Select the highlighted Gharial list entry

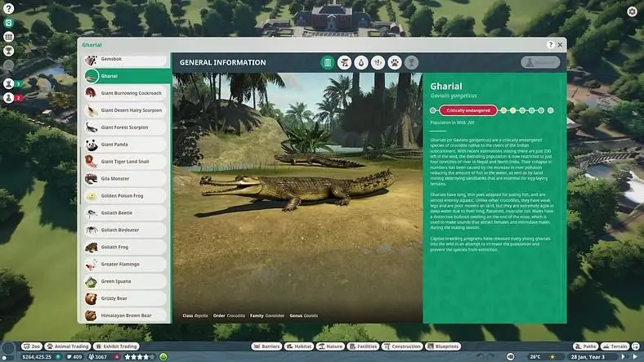click(x=127, y=76)
